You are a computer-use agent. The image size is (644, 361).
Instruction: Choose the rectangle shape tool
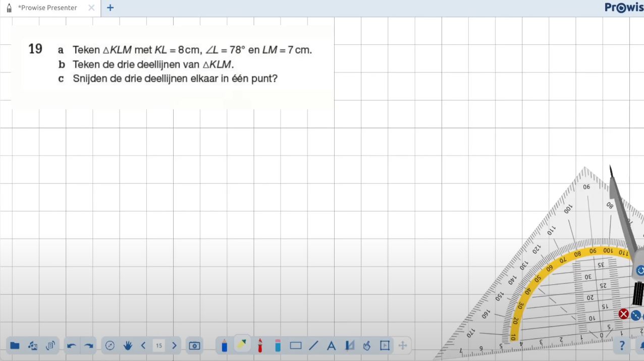pos(296,346)
